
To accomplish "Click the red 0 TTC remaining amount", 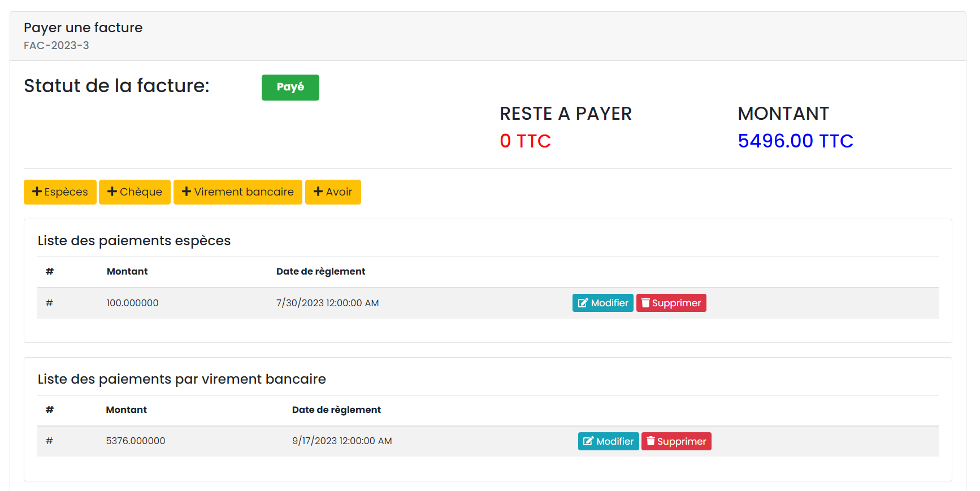I will tap(525, 141).
